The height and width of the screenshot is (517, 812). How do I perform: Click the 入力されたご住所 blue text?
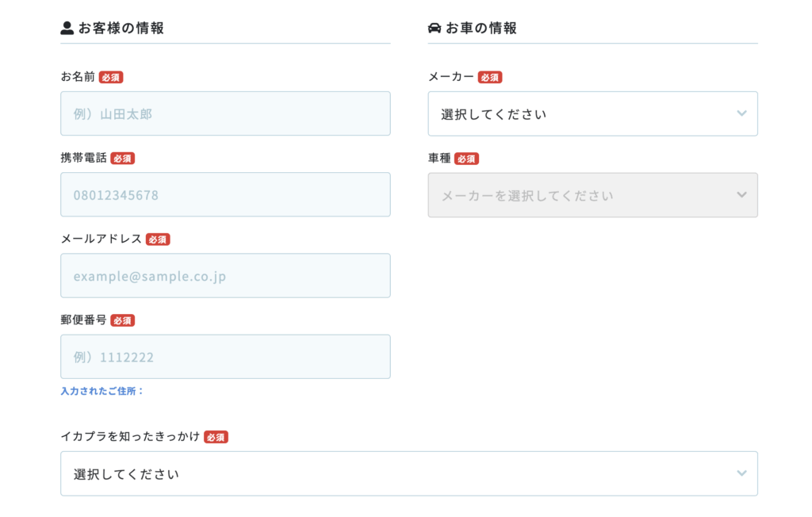point(102,391)
